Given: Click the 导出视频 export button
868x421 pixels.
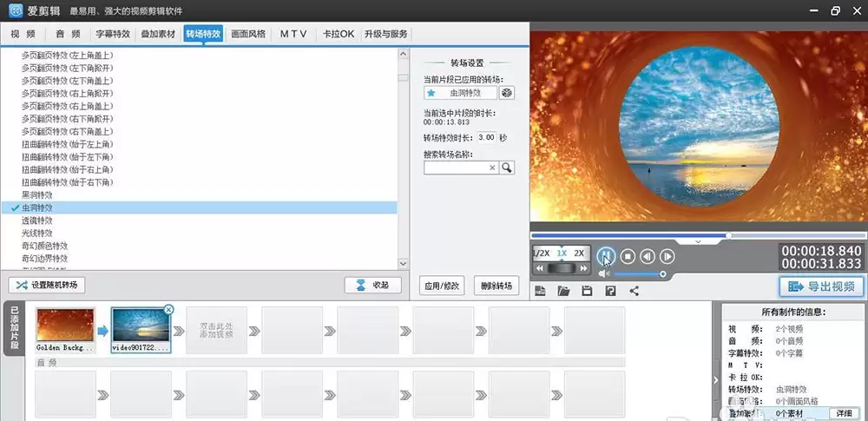Looking at the screenshot, I should tap(821, 286).
